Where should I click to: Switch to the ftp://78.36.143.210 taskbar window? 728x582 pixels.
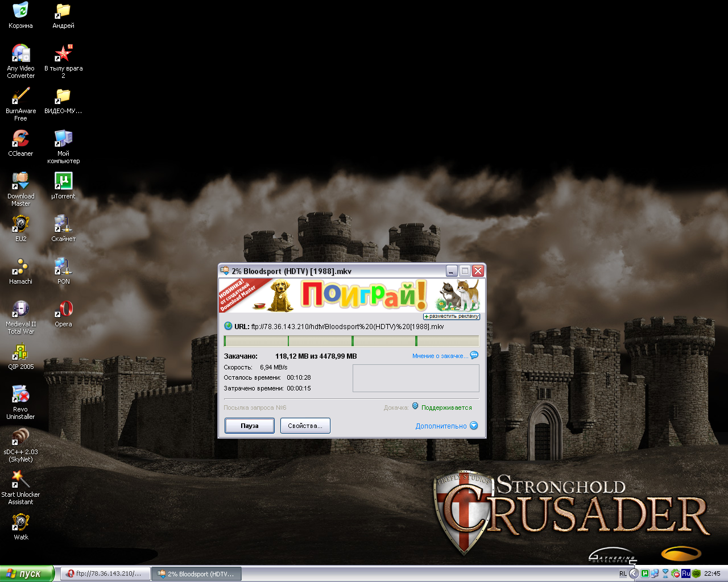[106, 574]
